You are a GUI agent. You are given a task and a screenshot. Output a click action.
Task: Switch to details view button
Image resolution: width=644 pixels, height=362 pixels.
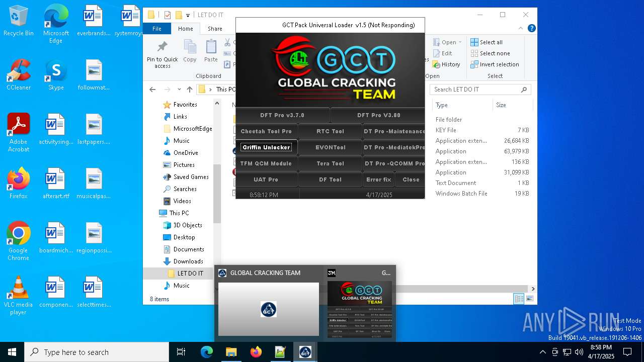(x=519, y=299)
